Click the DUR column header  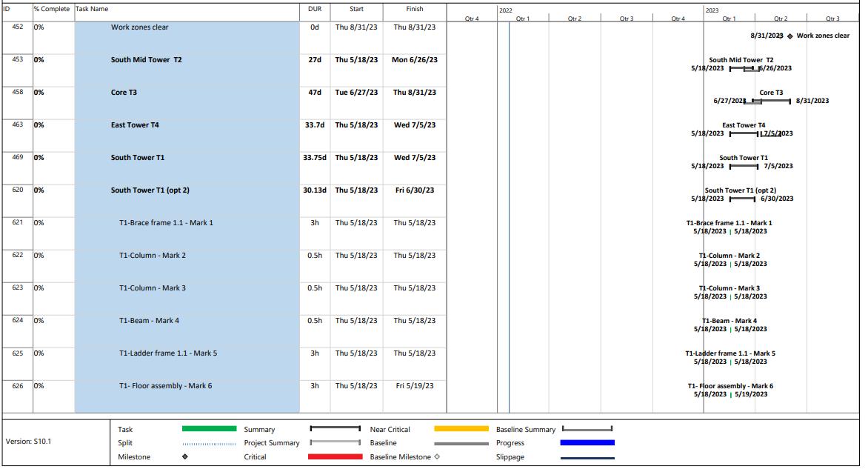[315, 9]
